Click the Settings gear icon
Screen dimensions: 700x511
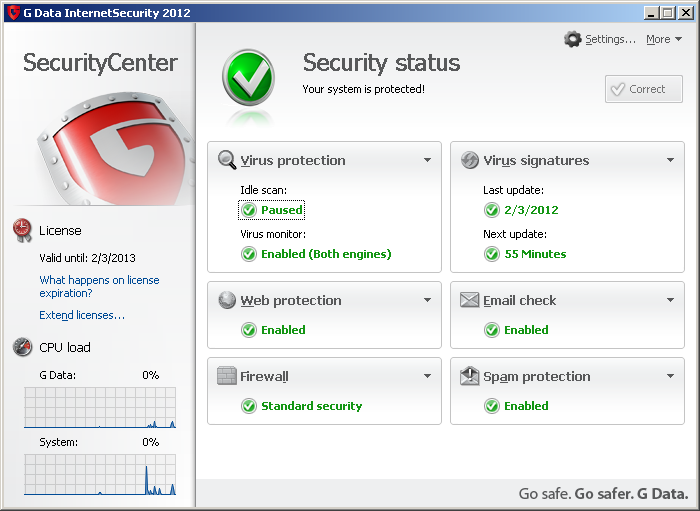point(572,39)
